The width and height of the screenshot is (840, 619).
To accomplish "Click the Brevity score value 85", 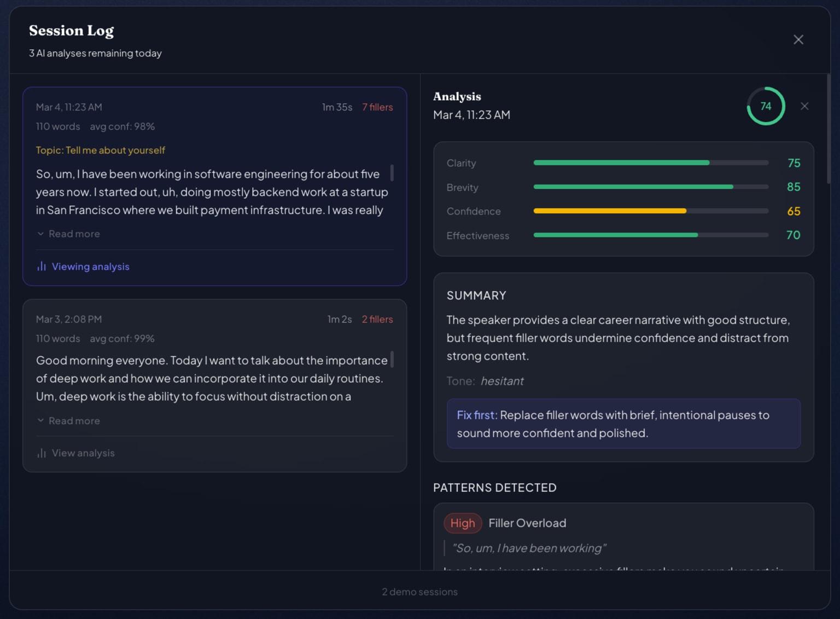I will tap(794, 187).
